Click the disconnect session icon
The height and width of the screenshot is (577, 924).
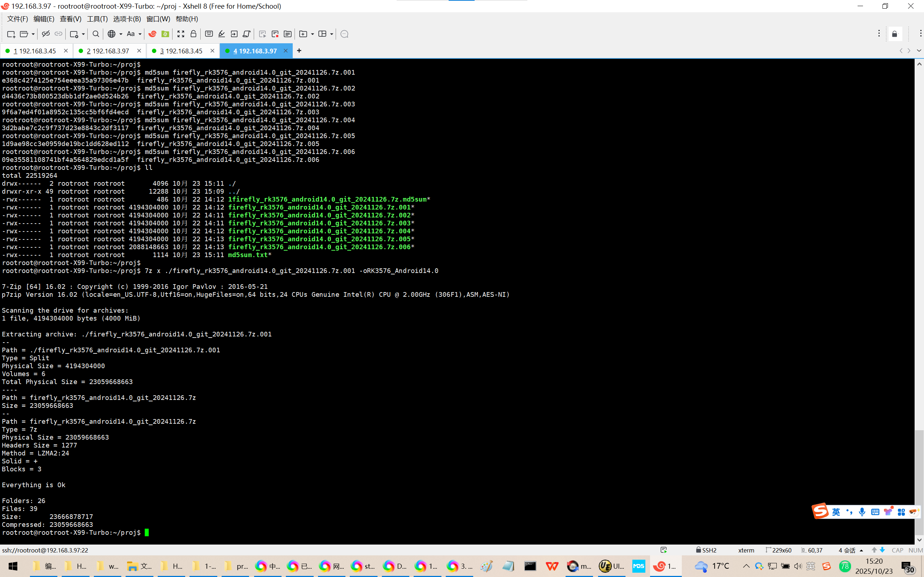tap(45, 34)
